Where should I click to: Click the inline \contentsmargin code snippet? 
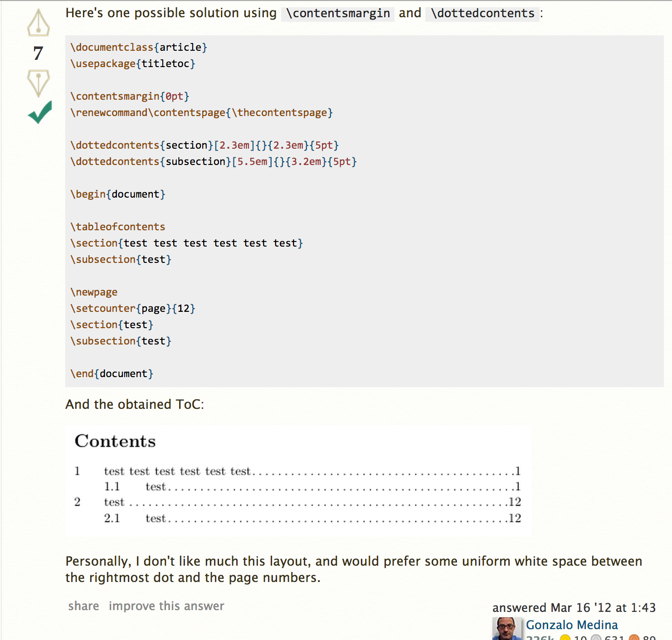(338, 13)
